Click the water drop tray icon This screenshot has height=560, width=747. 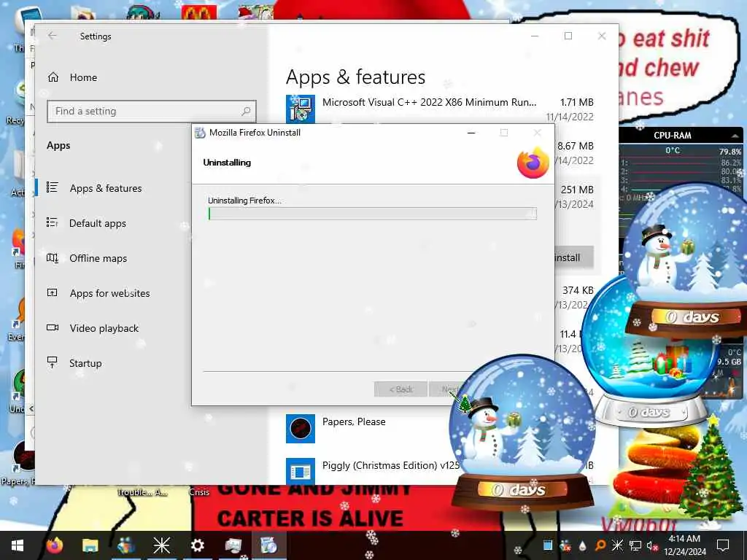point(582,545)
